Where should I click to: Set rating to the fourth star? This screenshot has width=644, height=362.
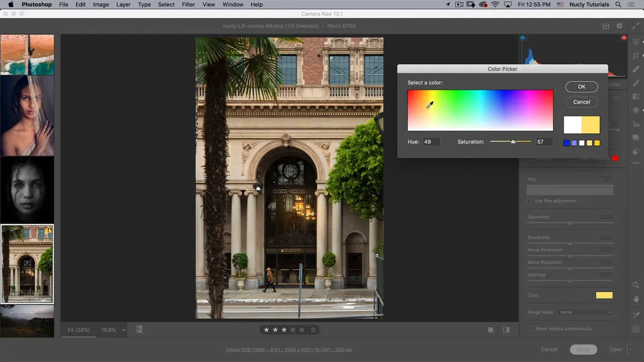click(x=293, y=329)
